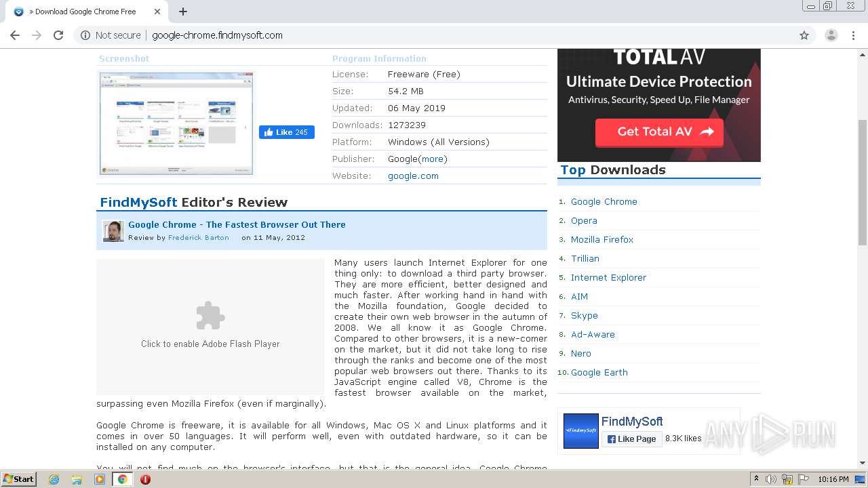The height and width of the screenshot is (488, 868).
Task: Click the Facebook Like Page button
Action: point(631,439)
